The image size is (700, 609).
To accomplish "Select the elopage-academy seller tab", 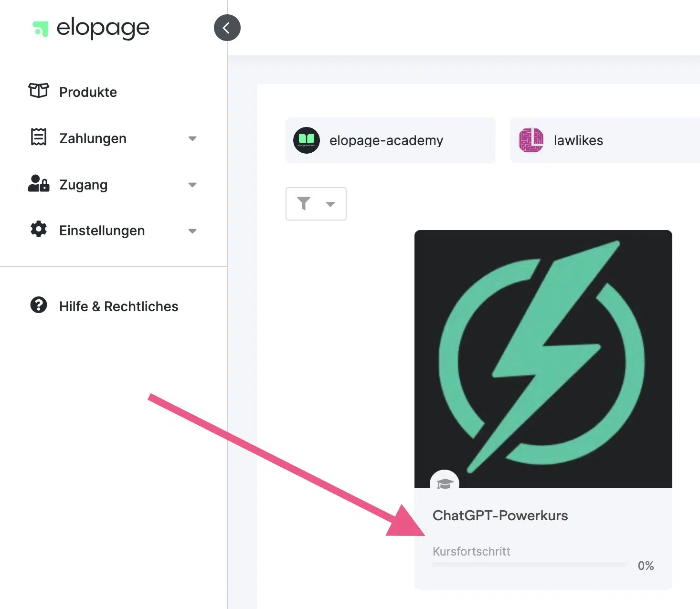I will click(x=391, y=140).
